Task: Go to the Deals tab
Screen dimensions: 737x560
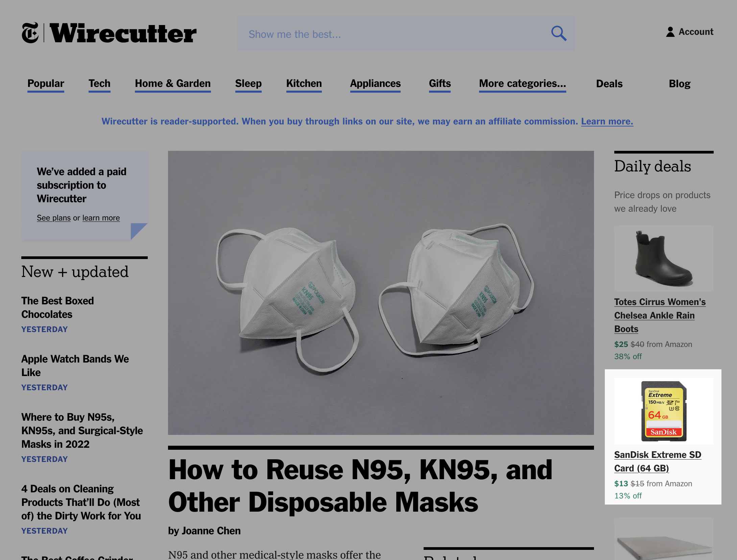Action: [x=609, y=84]
